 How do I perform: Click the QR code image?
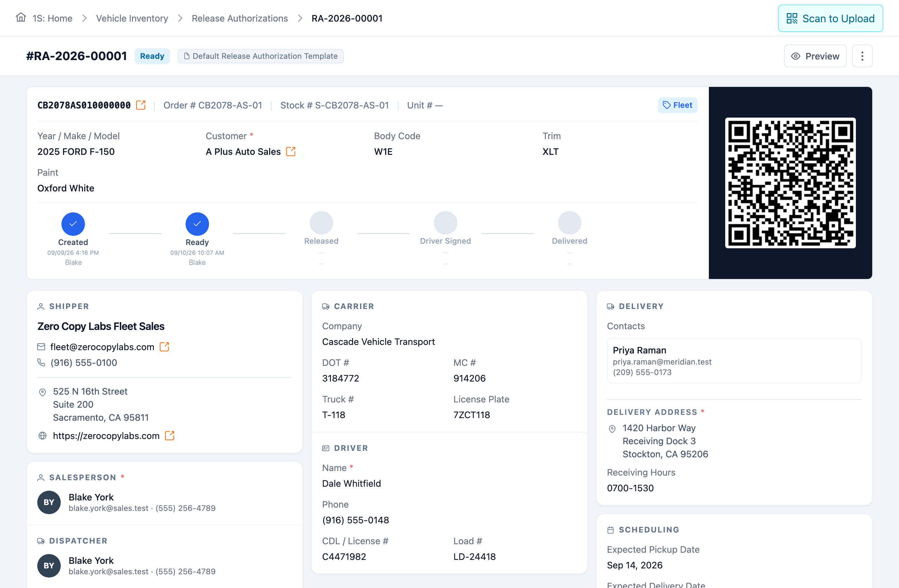coord(790,183)
